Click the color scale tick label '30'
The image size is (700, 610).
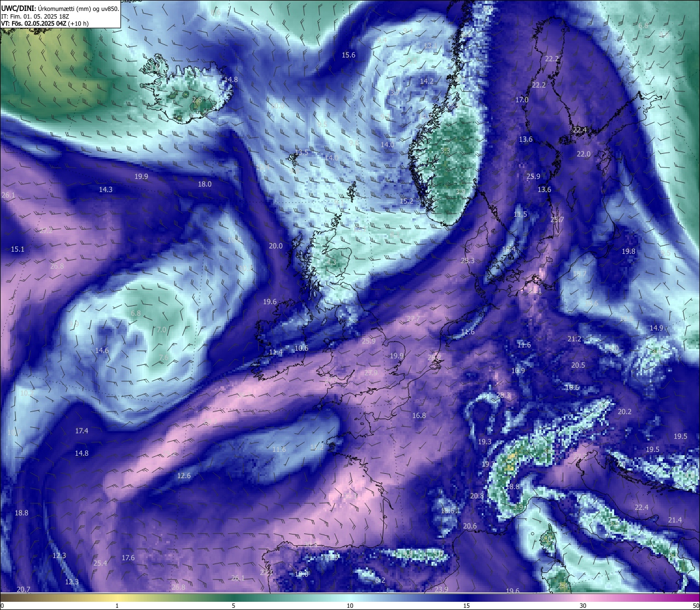point(583,606)
